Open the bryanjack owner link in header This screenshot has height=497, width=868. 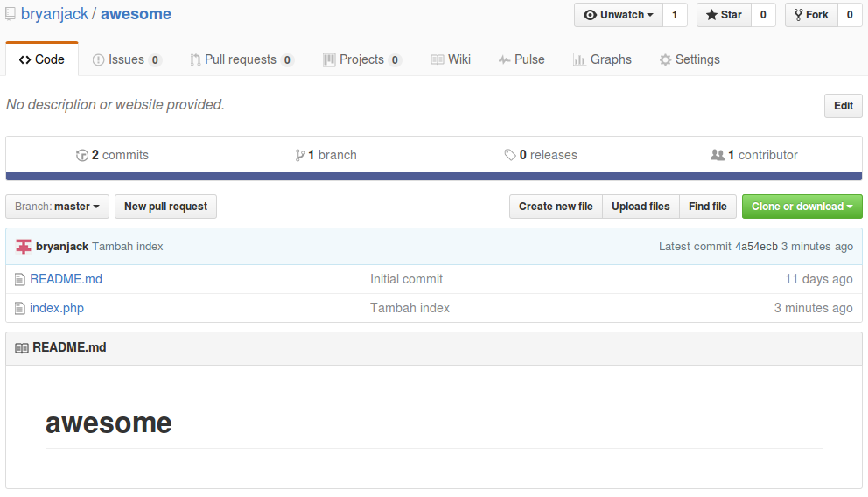(54, 14)
